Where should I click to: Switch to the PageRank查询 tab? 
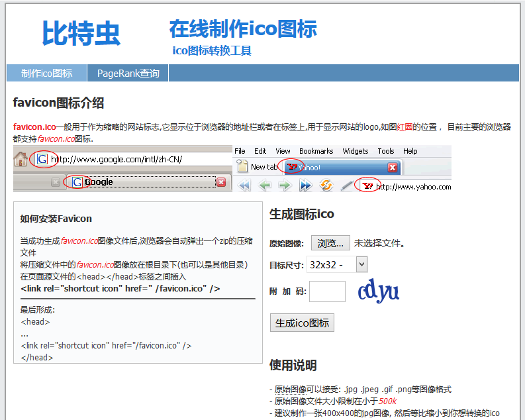coord(128,73)
